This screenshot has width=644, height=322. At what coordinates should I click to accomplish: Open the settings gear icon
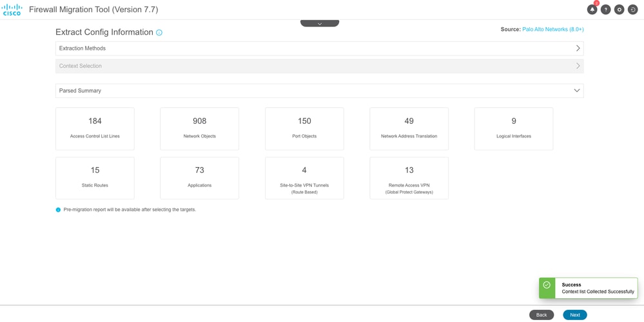tap(619, 10)
